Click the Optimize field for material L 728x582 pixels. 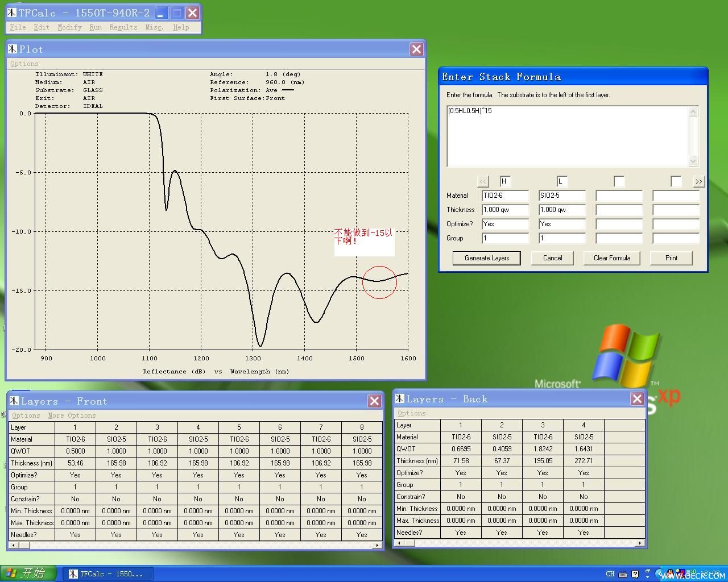pyautogui.click(x=562, y=224)
